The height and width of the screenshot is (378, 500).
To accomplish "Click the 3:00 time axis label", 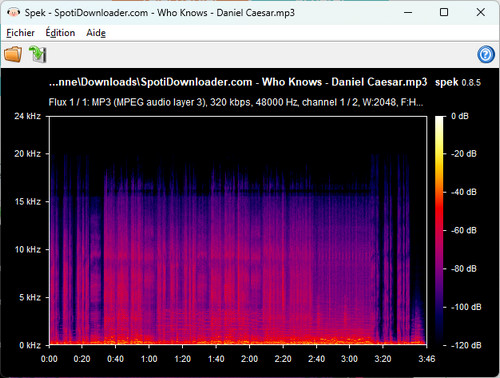I will point(349,359).
